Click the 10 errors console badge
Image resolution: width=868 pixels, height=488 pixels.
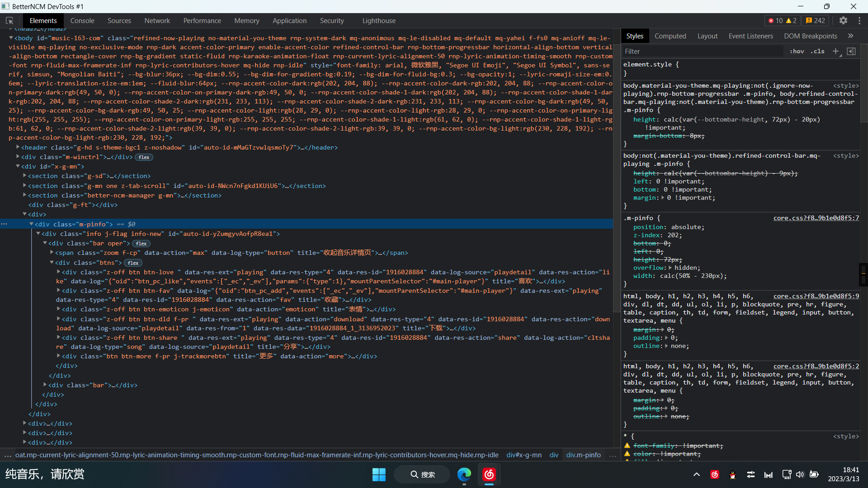776,20
